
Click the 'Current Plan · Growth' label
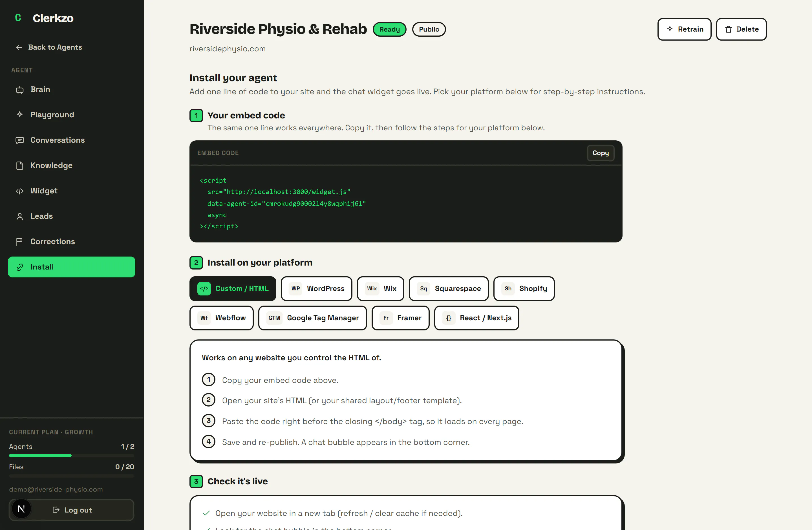tap(51, 432)
